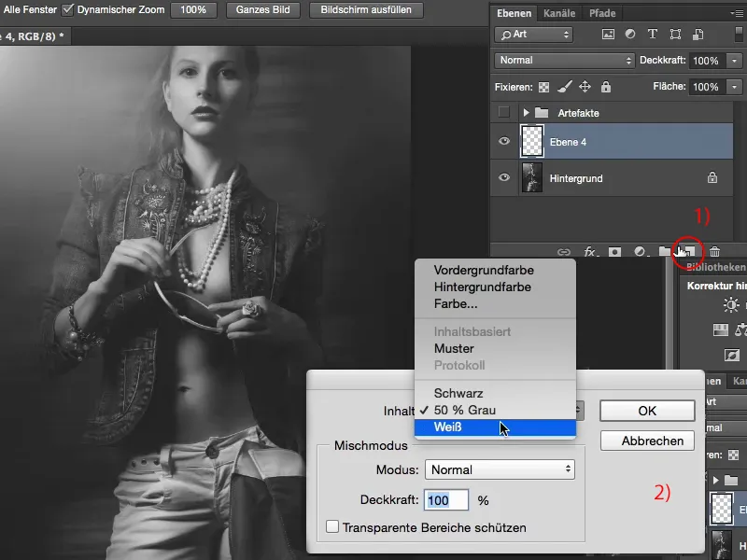Screen dimensions: 747x560
Task: Select Weiß in the Inhalt menu
Action: point(496,427)
